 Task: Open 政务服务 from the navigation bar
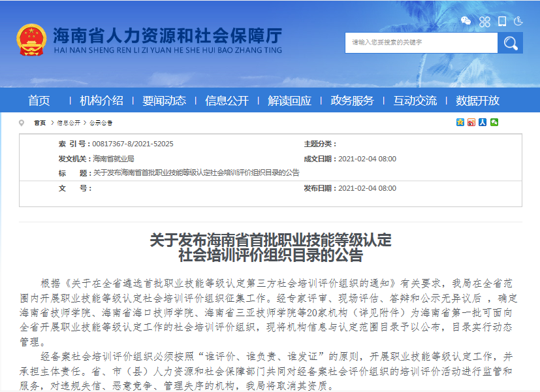352,101
